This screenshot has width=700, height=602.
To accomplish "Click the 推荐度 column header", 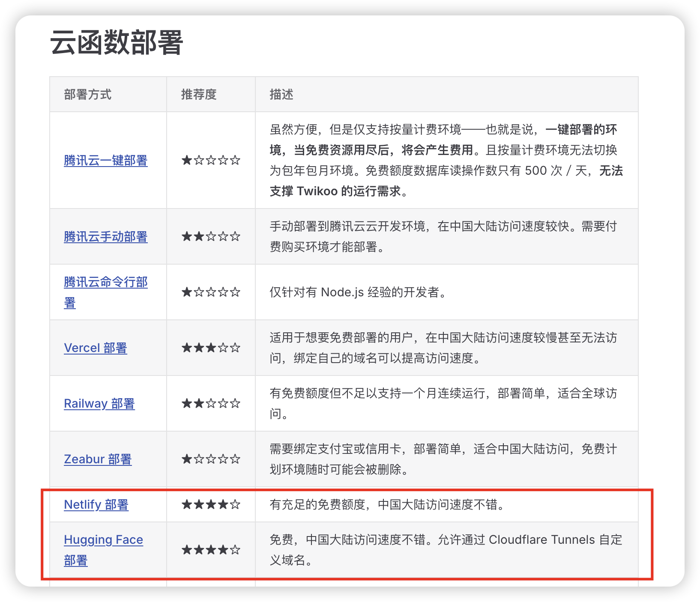I will point(199,95).
